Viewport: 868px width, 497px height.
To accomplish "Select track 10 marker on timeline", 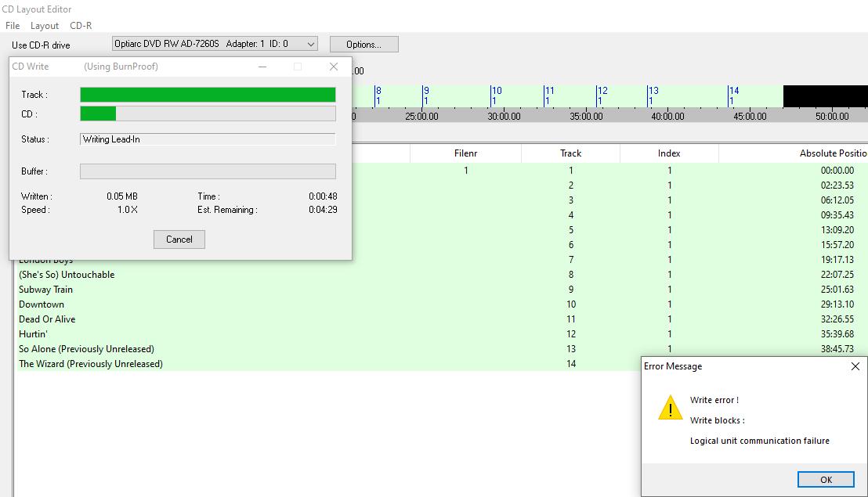I will pos(497,95).
